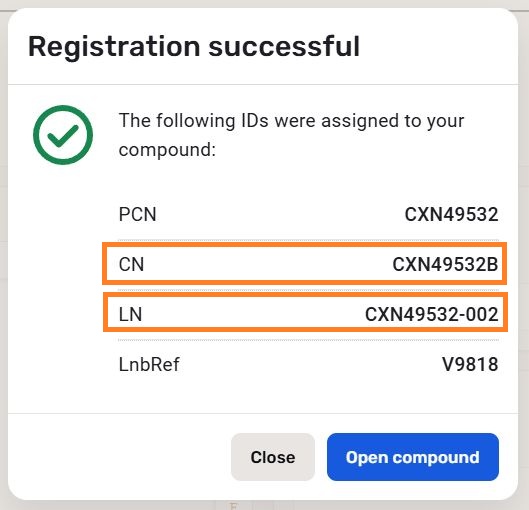Click the LnbRef label
The width and height of the screenshot is (529, 510).
pos(149,364)
